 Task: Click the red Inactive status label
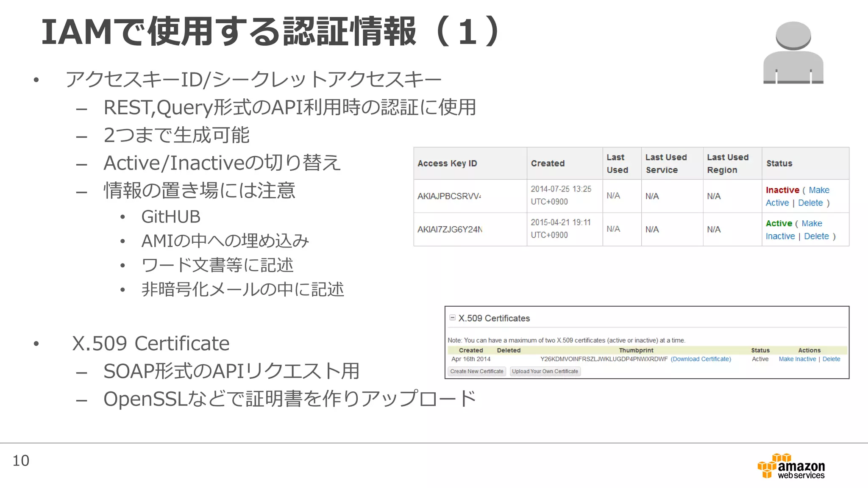pos(782,190)
